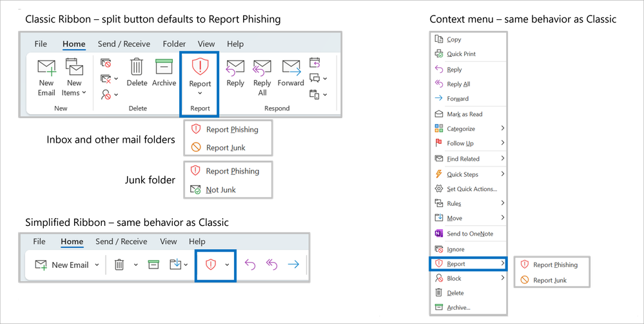Viewport: 644px width, 324px height.
Task: Click the Reply arrow in Simplified Ribbon
Action: coord(250,265)
